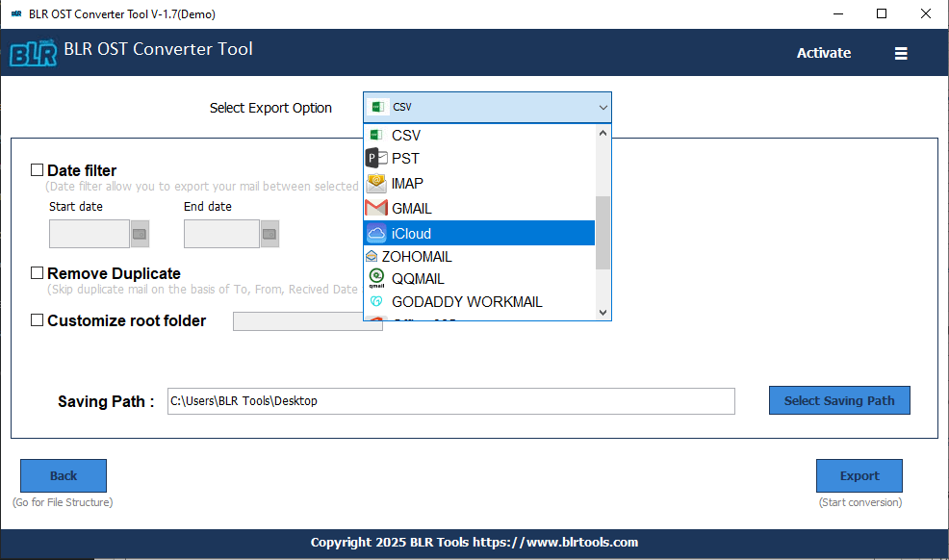Click the dropdown list scrollbar thumb

point(603,233)
